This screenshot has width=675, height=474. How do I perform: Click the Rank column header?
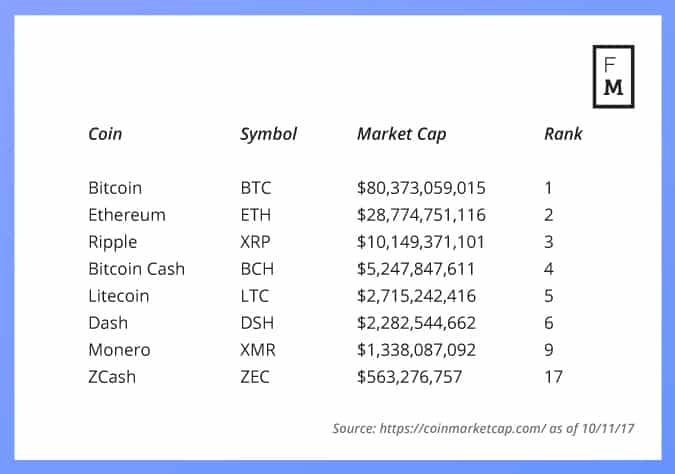563,134
